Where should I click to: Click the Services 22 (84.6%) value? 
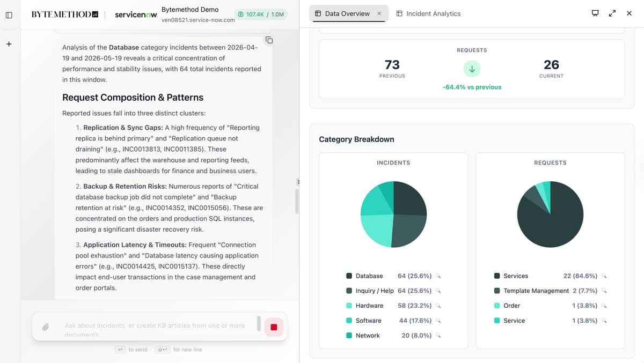pyautogui.click(x=580, y=276)
